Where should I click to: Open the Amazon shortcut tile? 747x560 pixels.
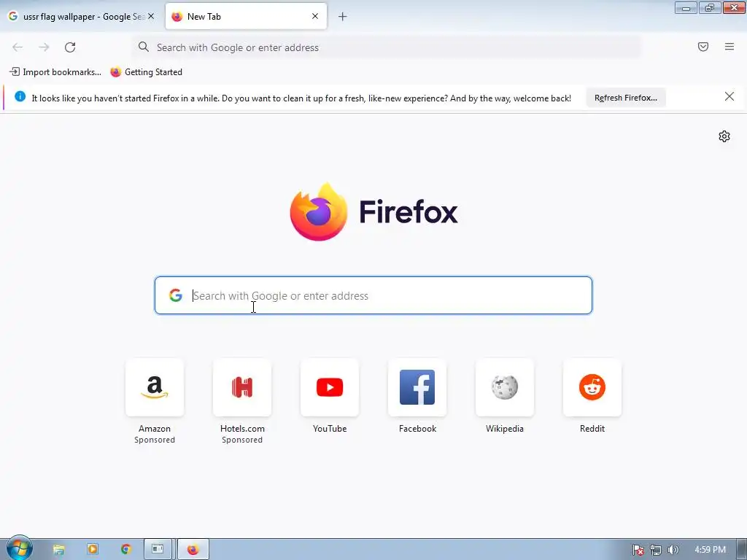click(x=155, y=388)
